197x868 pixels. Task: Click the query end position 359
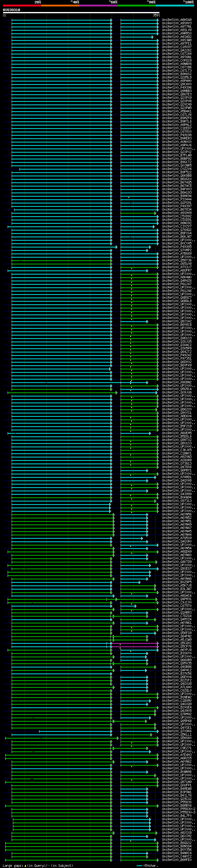(x=155, y=15)
